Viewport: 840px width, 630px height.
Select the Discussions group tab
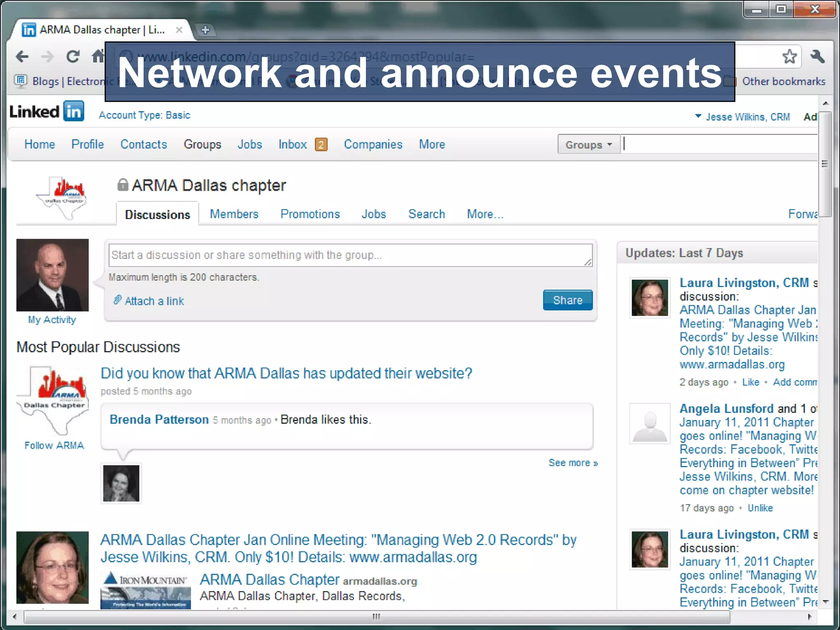coord(157,215)
